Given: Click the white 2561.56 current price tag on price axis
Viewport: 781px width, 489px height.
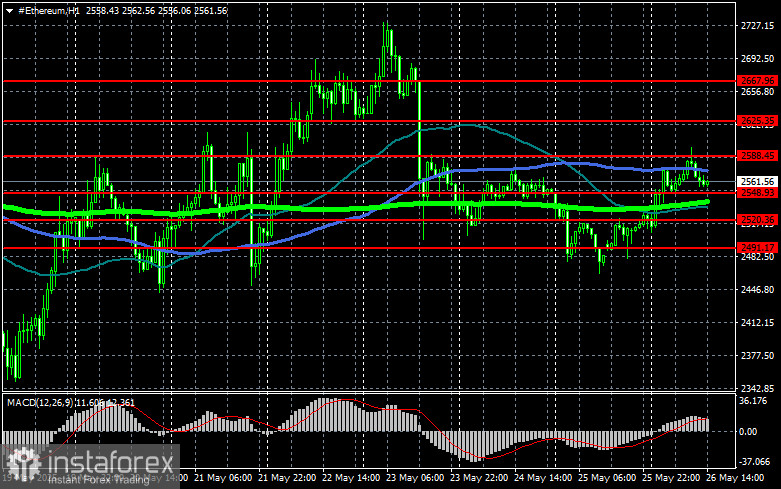Looking at the screenshot, I should pos(757,182).
